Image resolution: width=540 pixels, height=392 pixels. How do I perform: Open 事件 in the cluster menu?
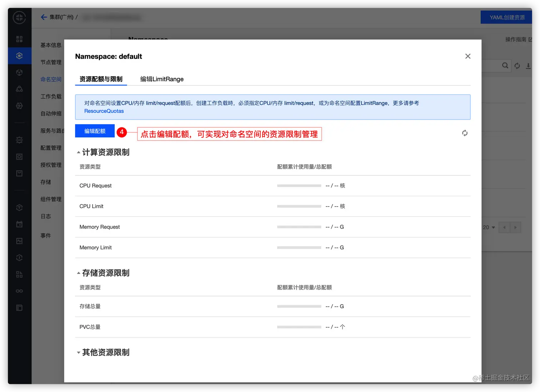coord(46,235)
